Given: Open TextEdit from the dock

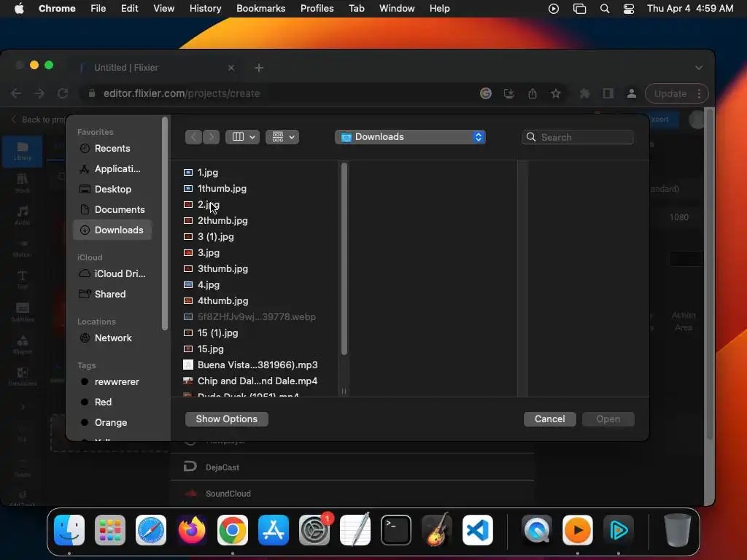Looking at the screenshot, I should click(x=355, y=530).
